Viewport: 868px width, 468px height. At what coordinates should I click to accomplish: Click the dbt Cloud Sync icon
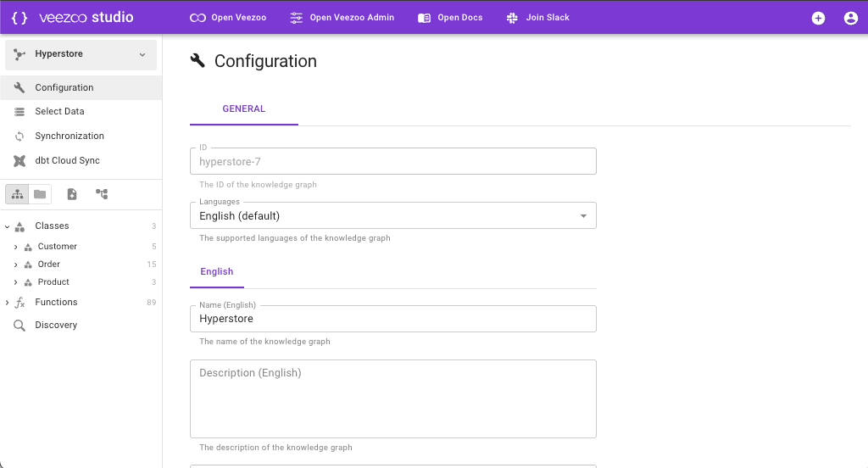click(19, 160)
